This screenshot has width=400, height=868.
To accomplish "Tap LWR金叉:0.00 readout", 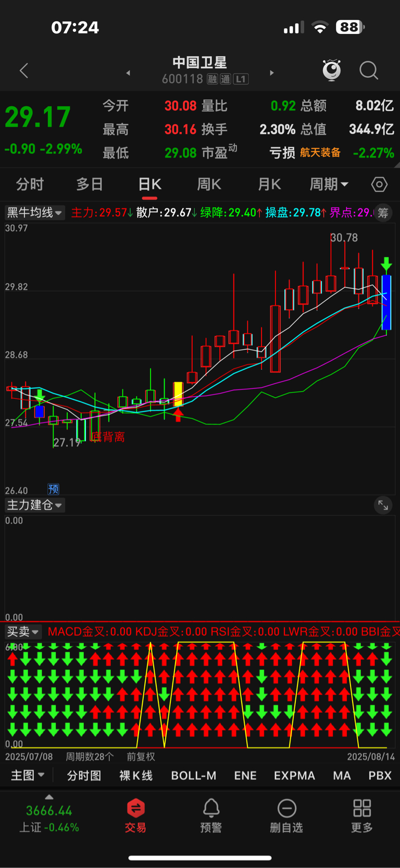I will coord(320,632).
